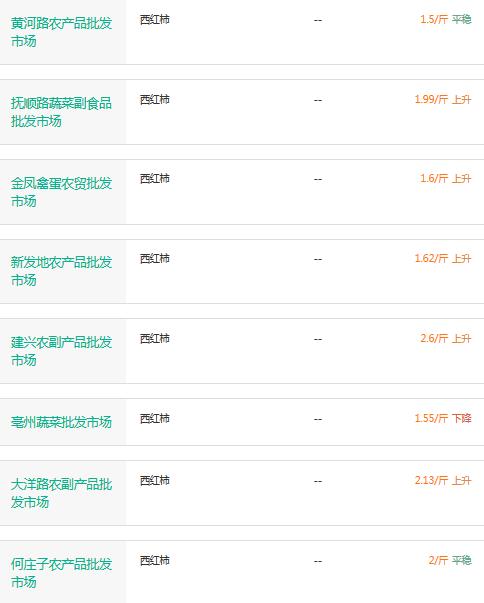Open 抚顺路蔬菜副食品批发市场 market link

[61, 112]
